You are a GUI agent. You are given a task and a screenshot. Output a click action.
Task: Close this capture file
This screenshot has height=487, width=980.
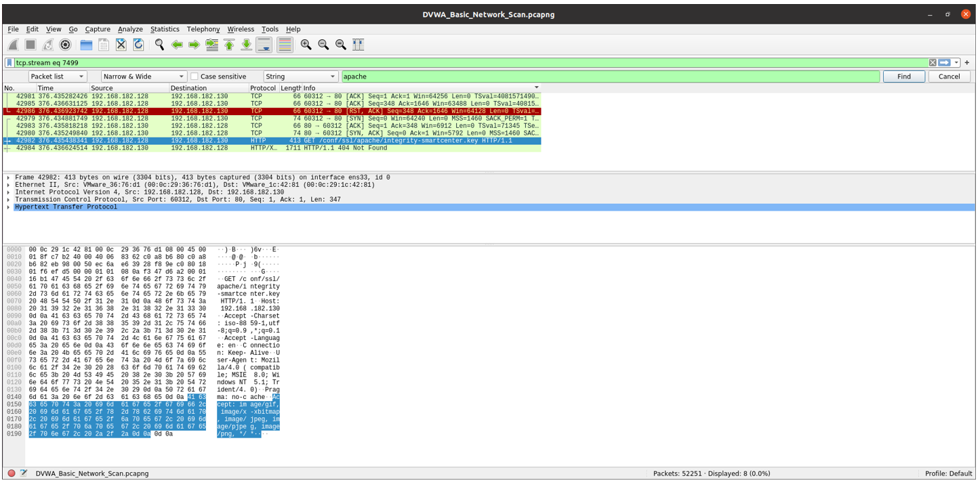121,45
